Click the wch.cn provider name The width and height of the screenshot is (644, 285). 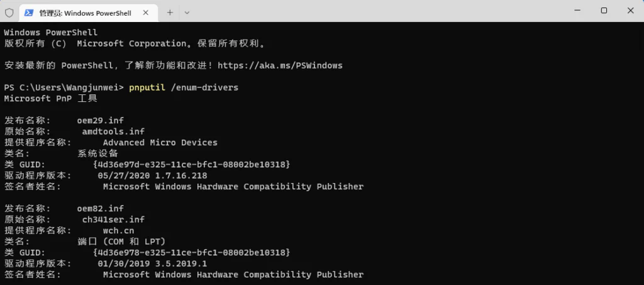[x=118, y=230]
